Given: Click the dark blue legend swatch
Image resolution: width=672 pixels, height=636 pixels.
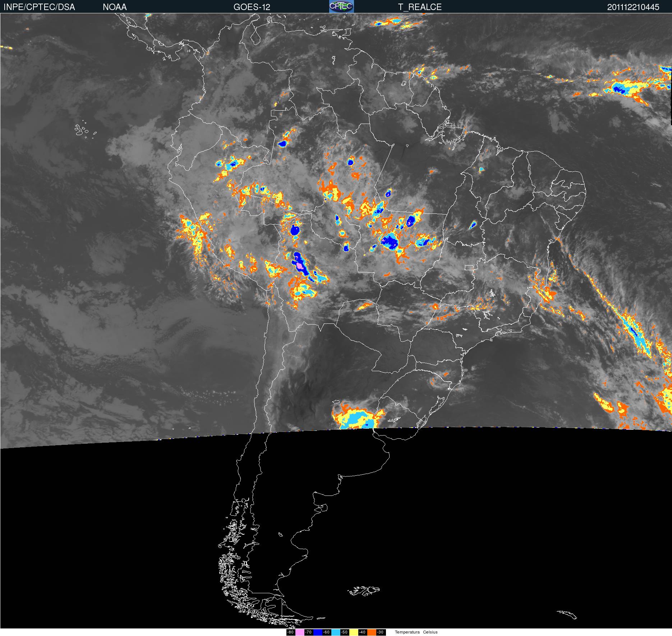Looking at the screenshot, I should 318,632.
